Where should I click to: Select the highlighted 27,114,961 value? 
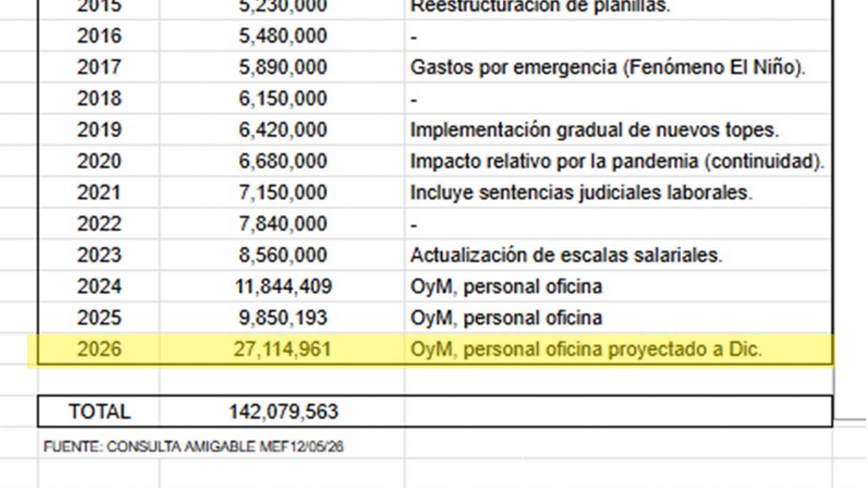click(x=283, y=349)
